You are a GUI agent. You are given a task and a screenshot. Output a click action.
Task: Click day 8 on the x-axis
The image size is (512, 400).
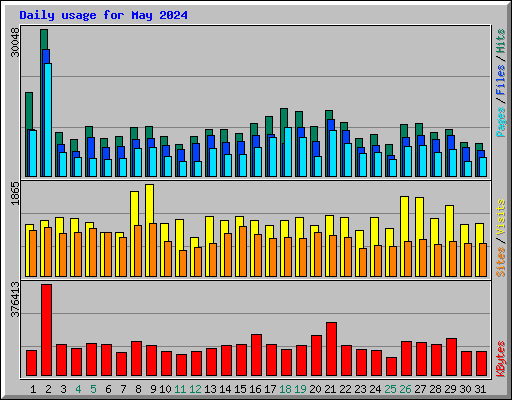click(138, 389)
